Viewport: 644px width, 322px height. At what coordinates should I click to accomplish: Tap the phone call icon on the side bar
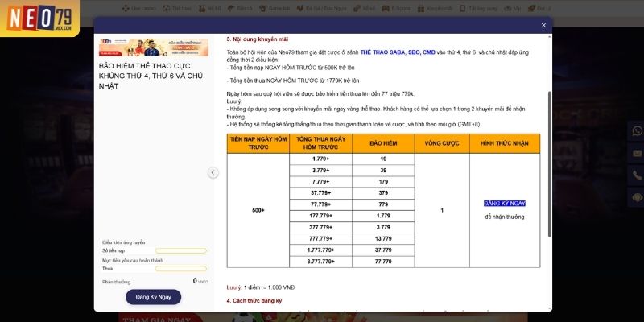tap(637, 175)
